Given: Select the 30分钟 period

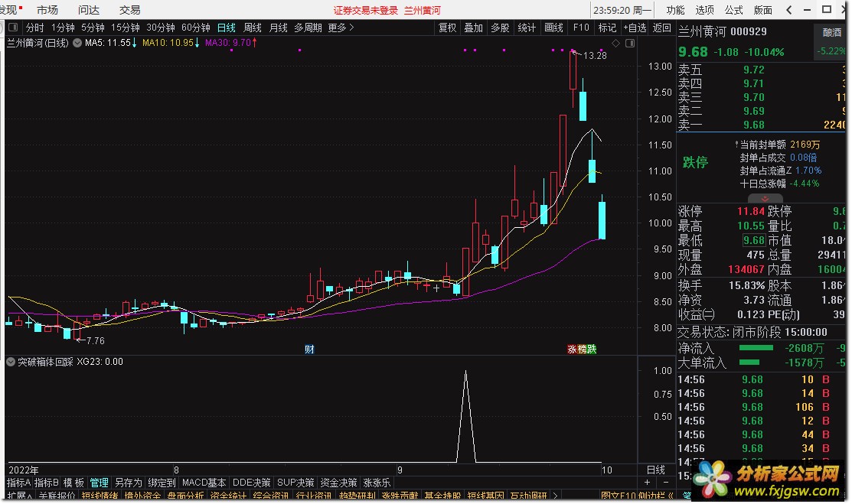Looking at the screenshot, I should coord(160,28).
